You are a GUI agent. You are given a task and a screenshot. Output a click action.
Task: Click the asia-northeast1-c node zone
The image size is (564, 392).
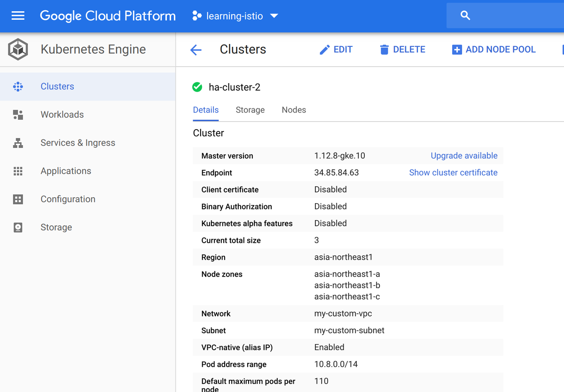pyautogui.click(x=347, y=297)
